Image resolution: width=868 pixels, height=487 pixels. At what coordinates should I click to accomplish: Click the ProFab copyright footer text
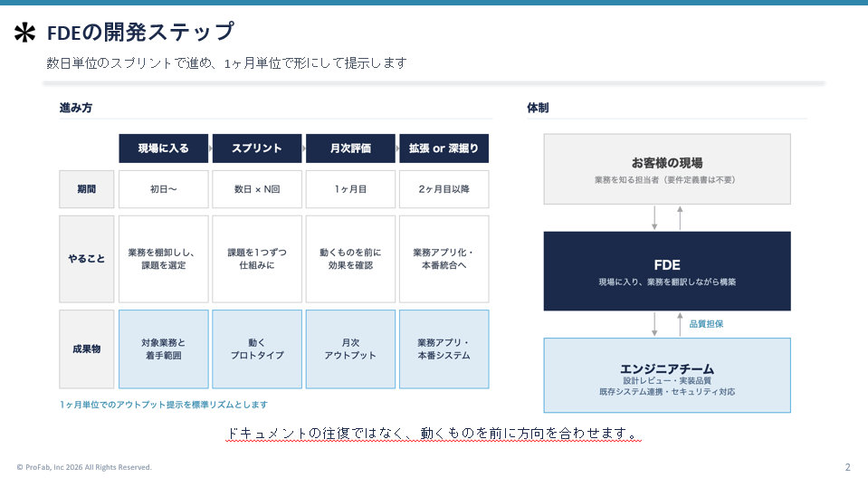[84, 467]
